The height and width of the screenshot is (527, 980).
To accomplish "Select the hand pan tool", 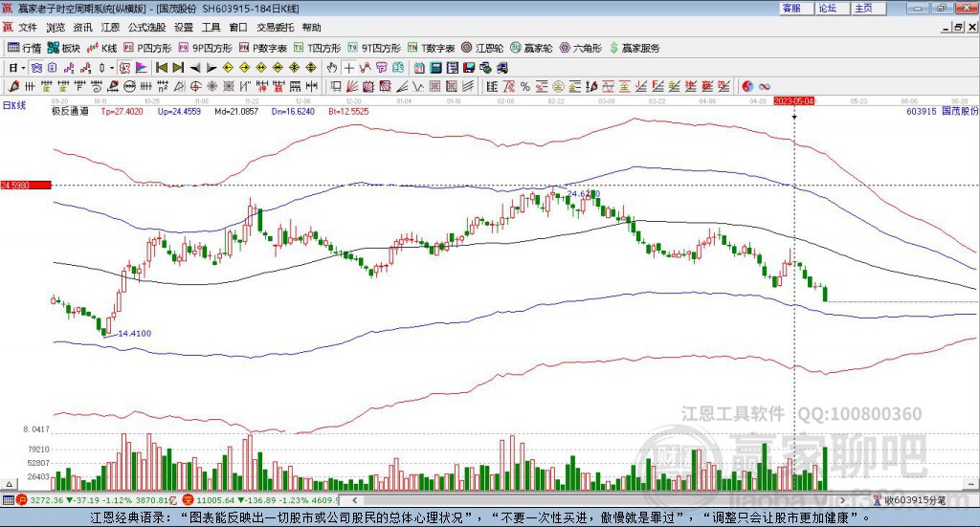I will [x=332, y=68].
